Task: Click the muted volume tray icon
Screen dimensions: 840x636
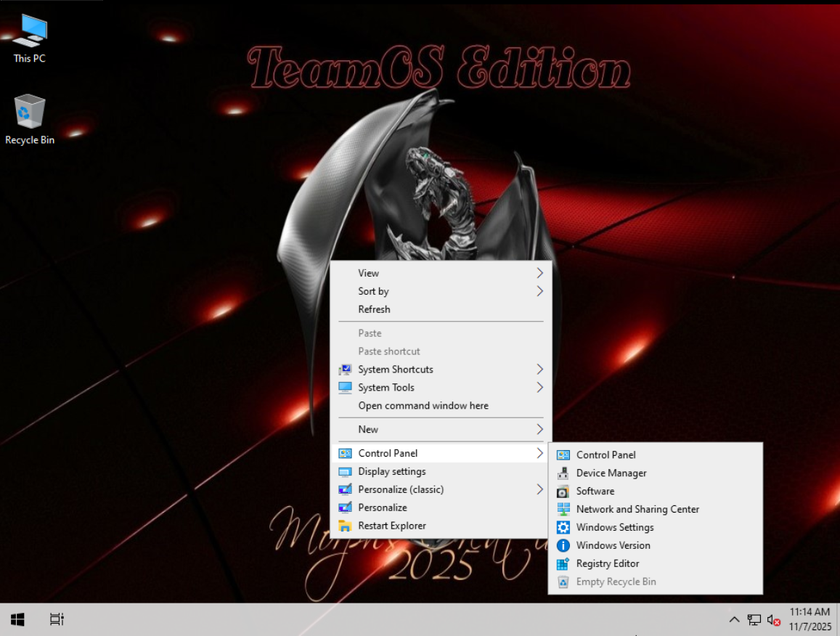Action: pos(773,620)
